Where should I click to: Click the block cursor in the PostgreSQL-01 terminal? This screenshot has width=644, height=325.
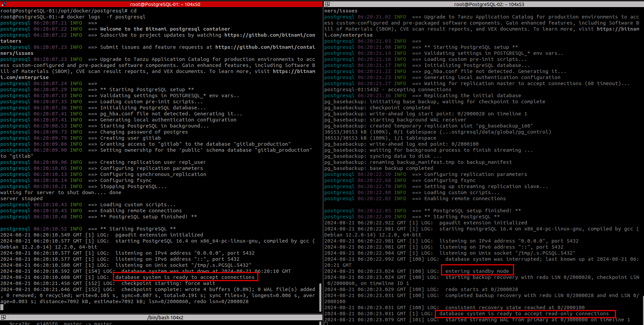coord(2,307)
